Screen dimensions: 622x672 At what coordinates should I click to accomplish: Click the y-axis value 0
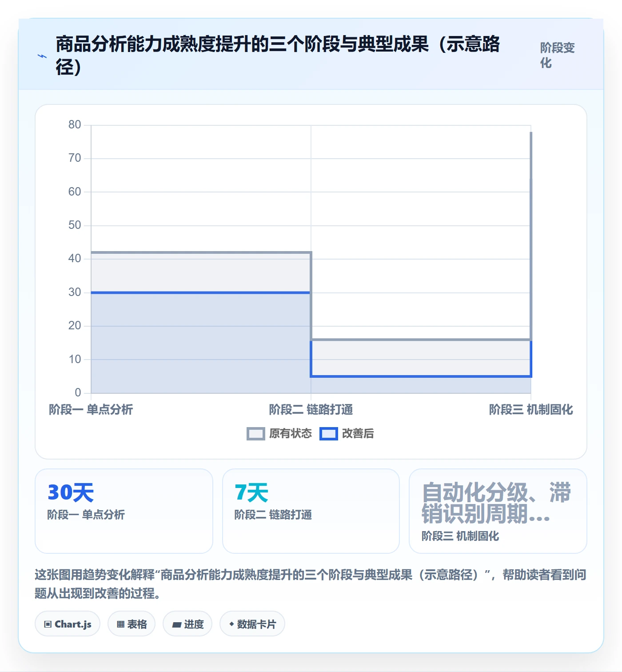pos(78,393)
